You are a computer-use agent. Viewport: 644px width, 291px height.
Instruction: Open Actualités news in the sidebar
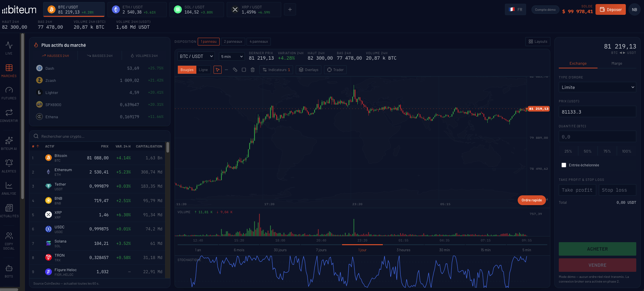[x=9, y=211]
